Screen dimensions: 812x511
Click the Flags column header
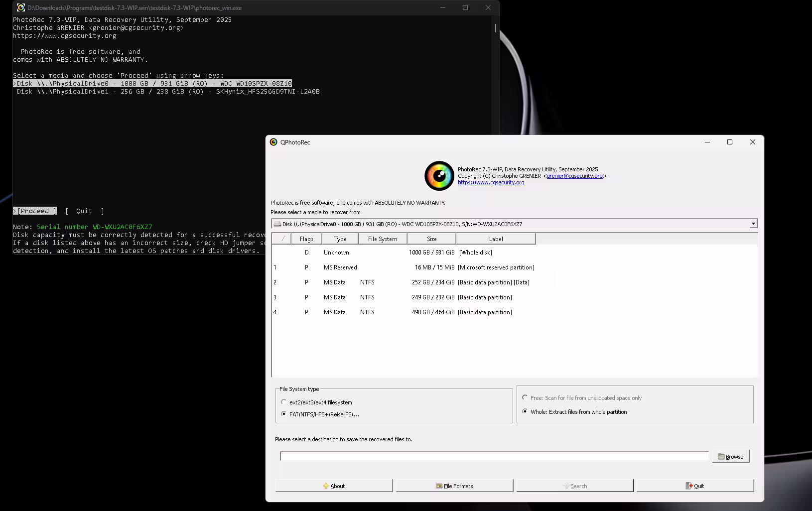[x=306, y=239]
